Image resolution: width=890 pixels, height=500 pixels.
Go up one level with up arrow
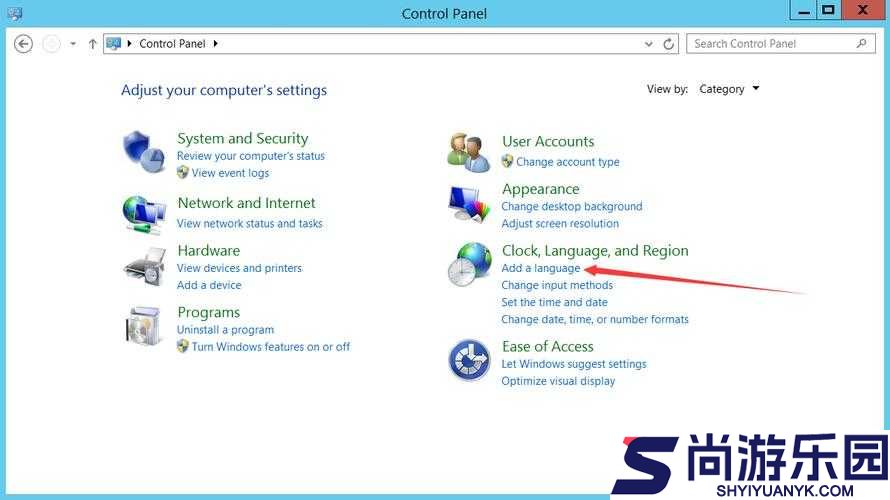click(93, 44)
